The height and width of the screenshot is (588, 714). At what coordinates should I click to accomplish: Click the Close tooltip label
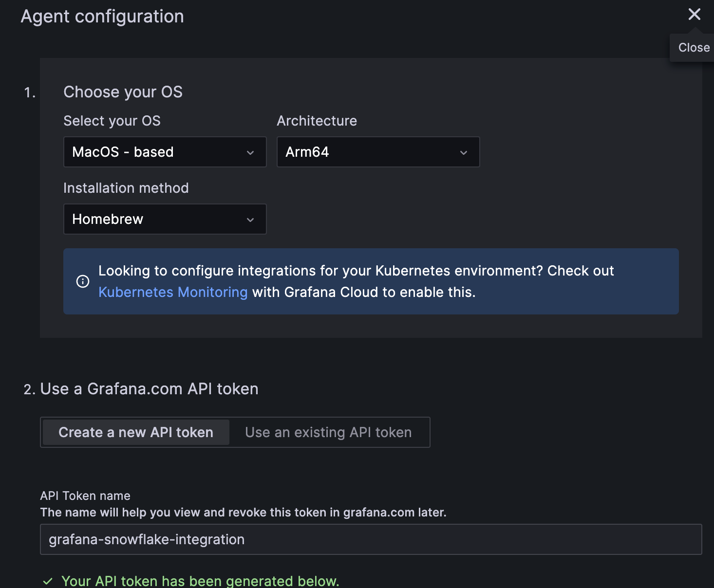(x=694, y=47)
